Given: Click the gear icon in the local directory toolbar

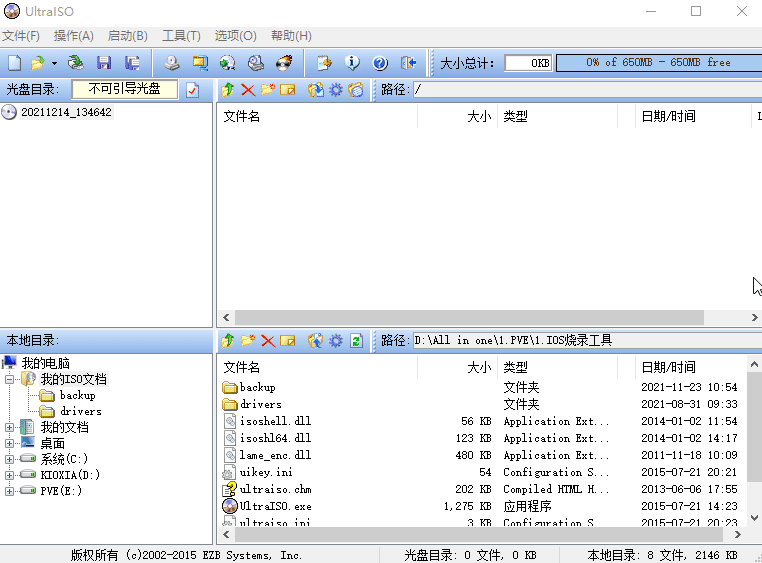Looking at the screenshot, I should (x=336, y=341).
